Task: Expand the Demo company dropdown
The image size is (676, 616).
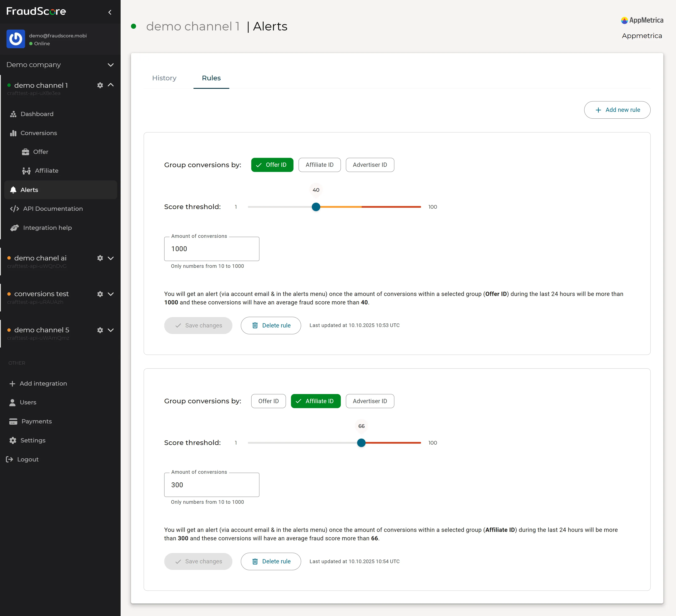Action: pyautogui.click(x=110, y=65)
